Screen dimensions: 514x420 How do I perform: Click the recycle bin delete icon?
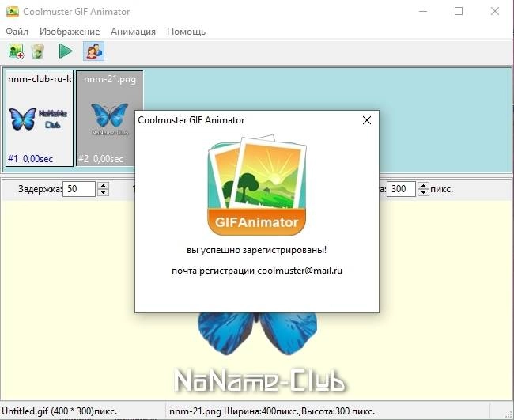38,51
